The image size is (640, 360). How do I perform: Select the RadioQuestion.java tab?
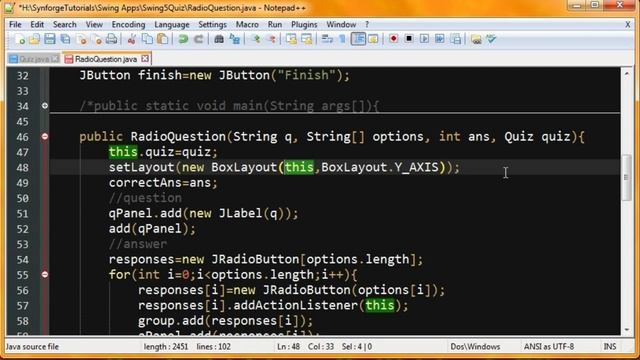coord(106,59)
